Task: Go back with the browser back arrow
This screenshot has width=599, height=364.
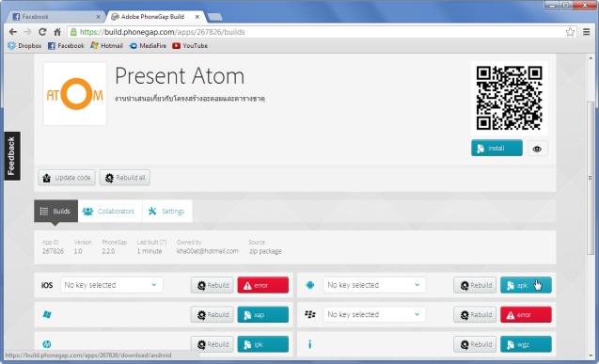Action: point(12,32)
